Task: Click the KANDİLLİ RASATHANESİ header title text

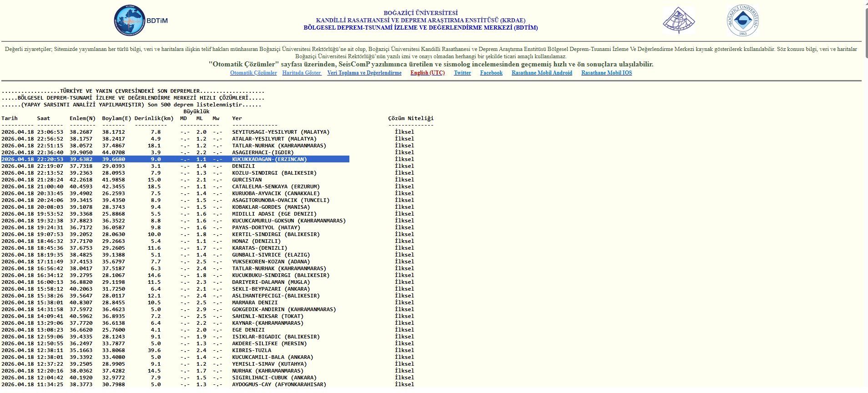Action: (x=420, y=20)
